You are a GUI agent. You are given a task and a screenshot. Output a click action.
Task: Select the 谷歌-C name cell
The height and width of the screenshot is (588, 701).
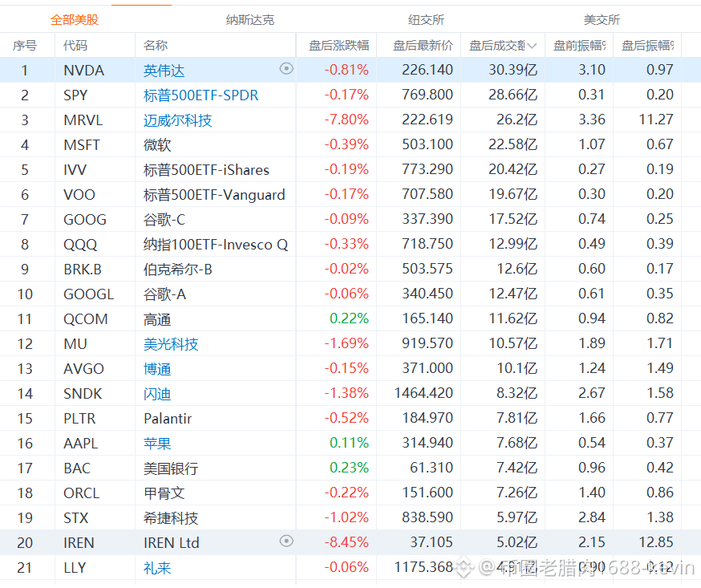pos(164,220)
